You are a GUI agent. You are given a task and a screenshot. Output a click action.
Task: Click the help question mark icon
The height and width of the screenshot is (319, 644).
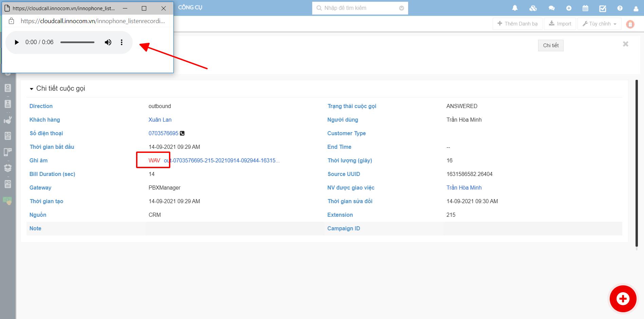[620, 8]
